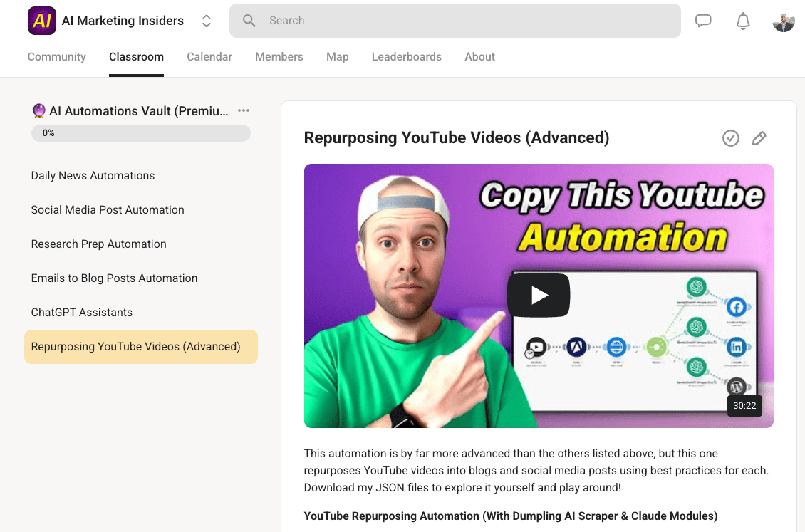Open the Leaderboards tab
This screenshot has width=805, height=532.
(407, 57)
